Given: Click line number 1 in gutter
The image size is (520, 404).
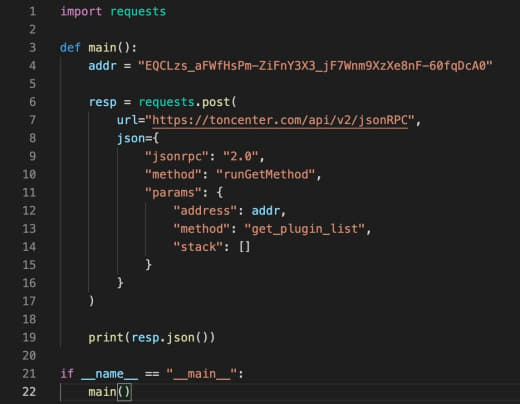Looking at the screenshot, I should click(32, 12).
